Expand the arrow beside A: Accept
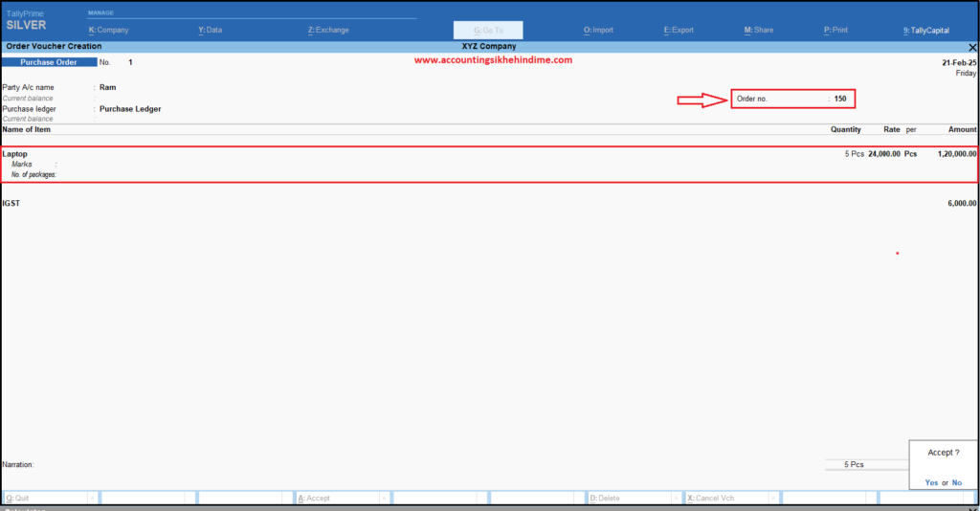The height and width of the screenshot is (511, 980). click(384, 498)
